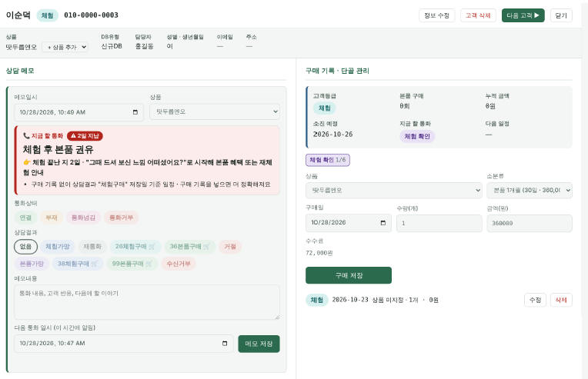588x379 pixels.
Task: Choose 수신거부 consultation result chip
Action: click(x=179, y=264)
